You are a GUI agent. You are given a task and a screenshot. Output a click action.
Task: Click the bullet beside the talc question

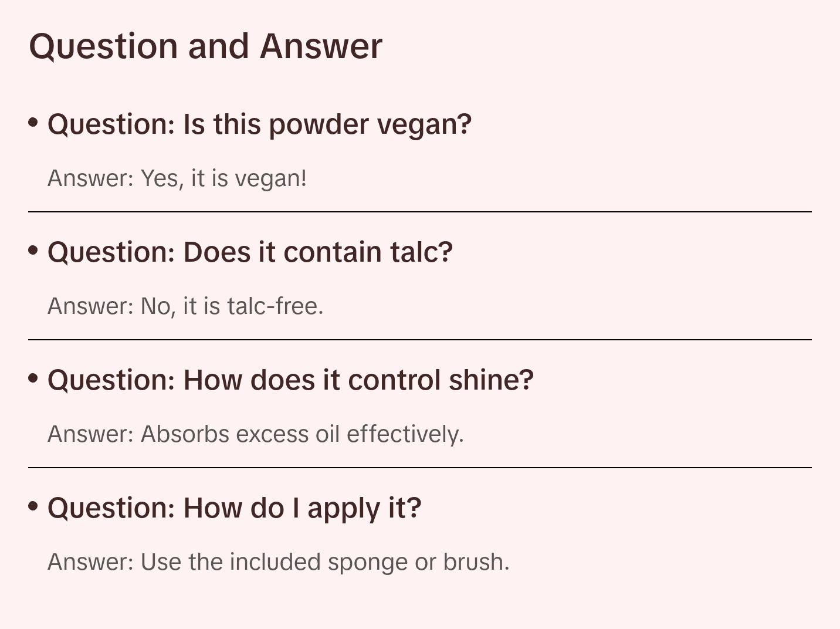(x=33, y=250)
